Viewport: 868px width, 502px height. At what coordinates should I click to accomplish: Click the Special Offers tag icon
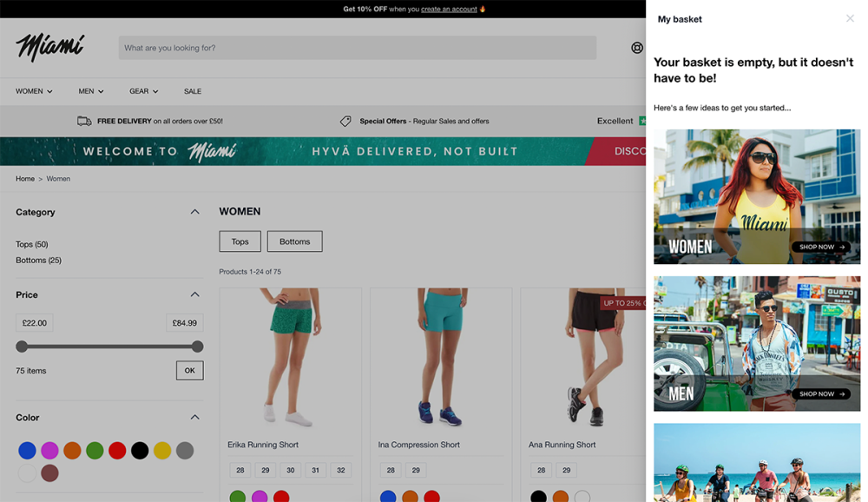pos(345,121)
